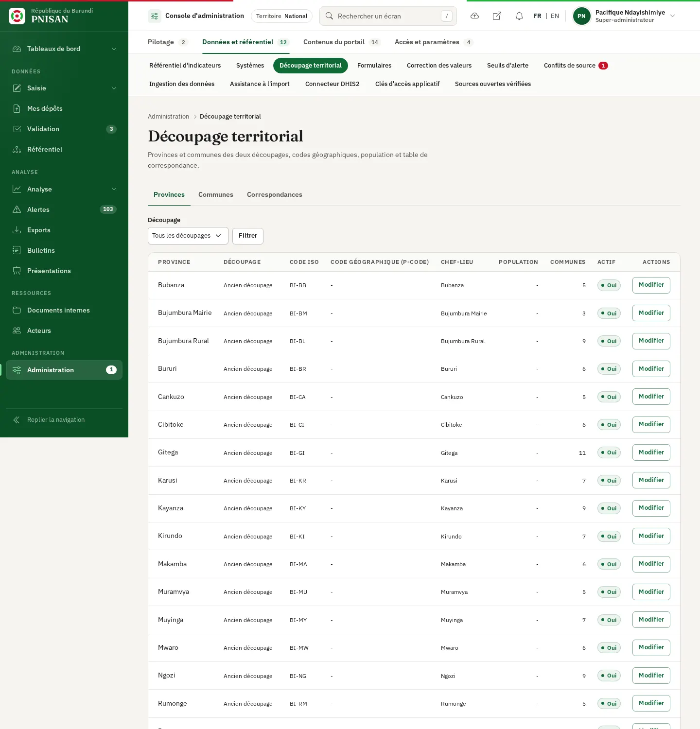Click the BI-BM code cell

(x=298, y=313)
